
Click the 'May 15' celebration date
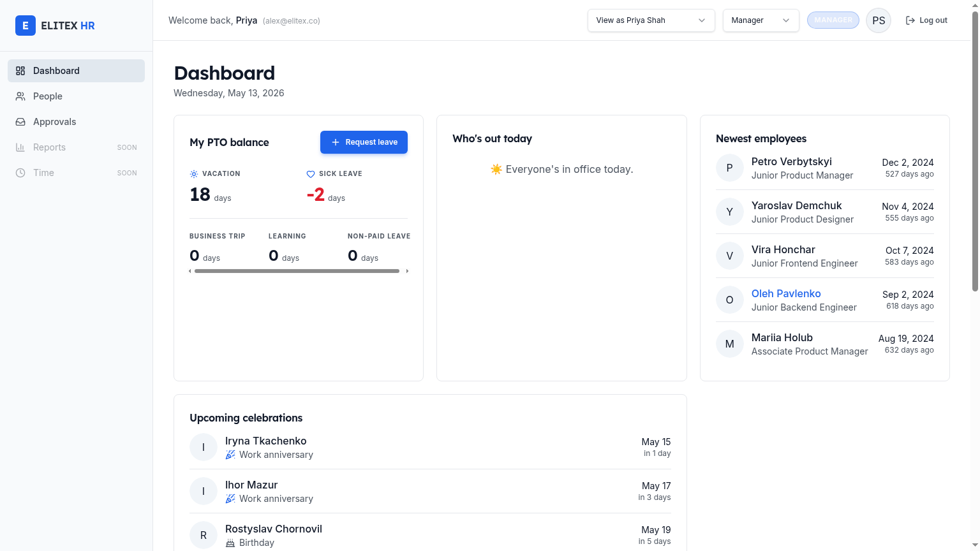[x=656, y=442]
